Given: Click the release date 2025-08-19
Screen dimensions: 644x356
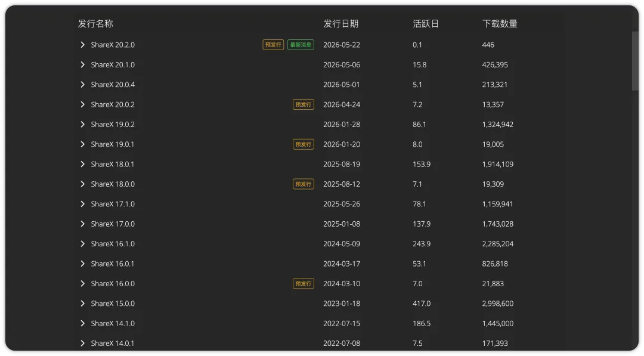Looking at the screenshot, I should [342, 164].
